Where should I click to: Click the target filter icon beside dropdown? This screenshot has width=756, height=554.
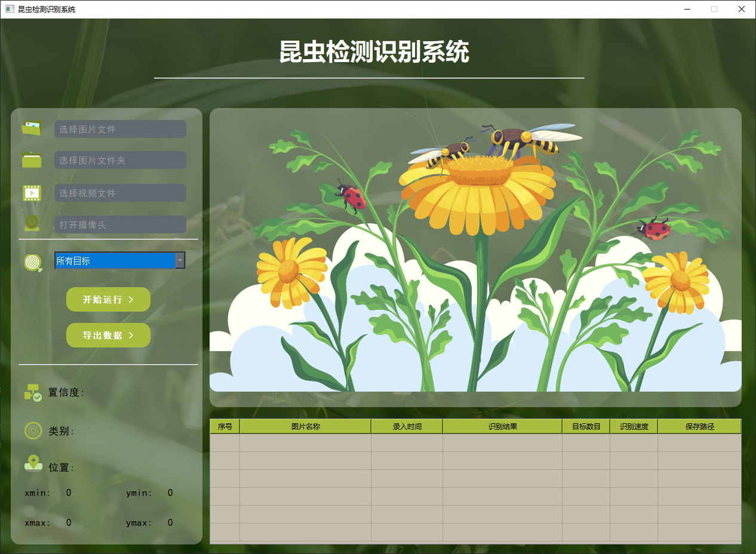point(33,262)
